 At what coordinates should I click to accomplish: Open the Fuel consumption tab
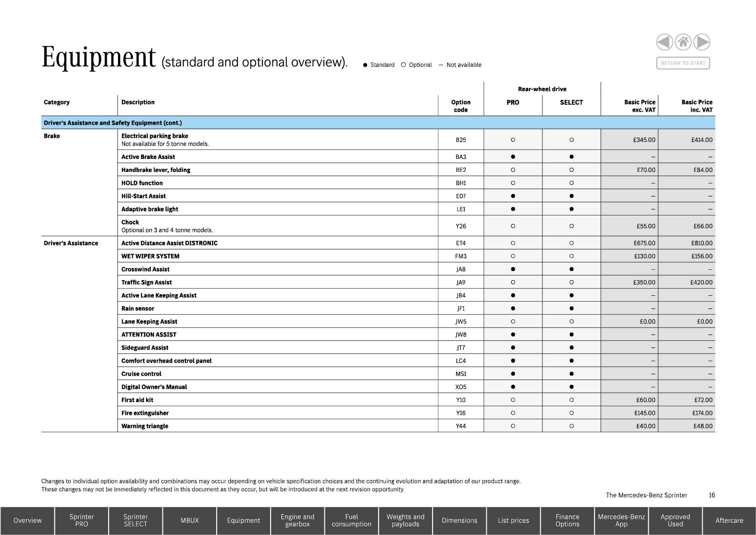pos(351,521)
